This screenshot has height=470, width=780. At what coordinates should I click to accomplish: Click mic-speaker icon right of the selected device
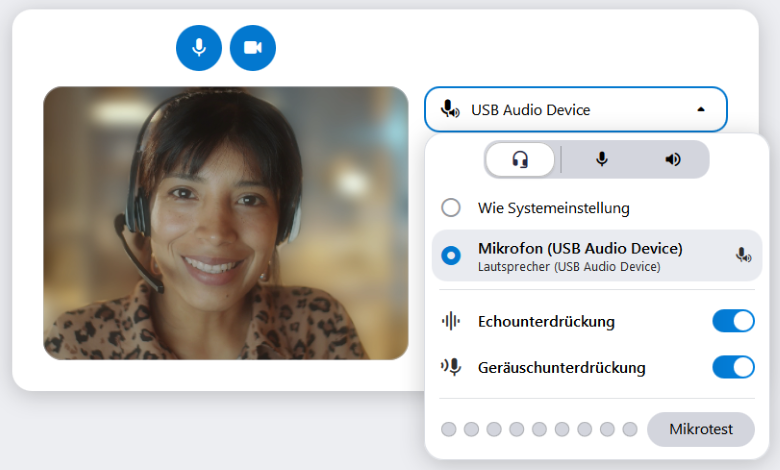[743, 255]
